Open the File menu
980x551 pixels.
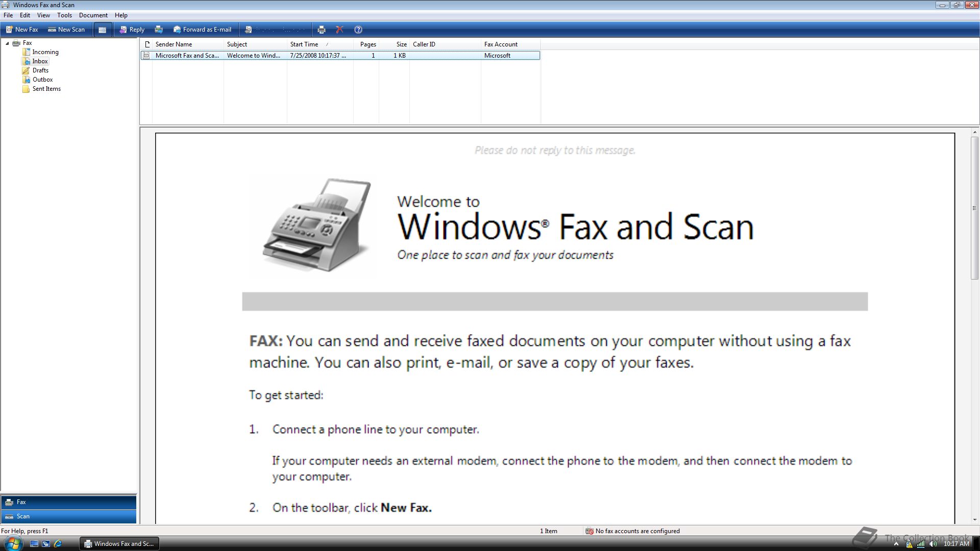click(8, 15)
